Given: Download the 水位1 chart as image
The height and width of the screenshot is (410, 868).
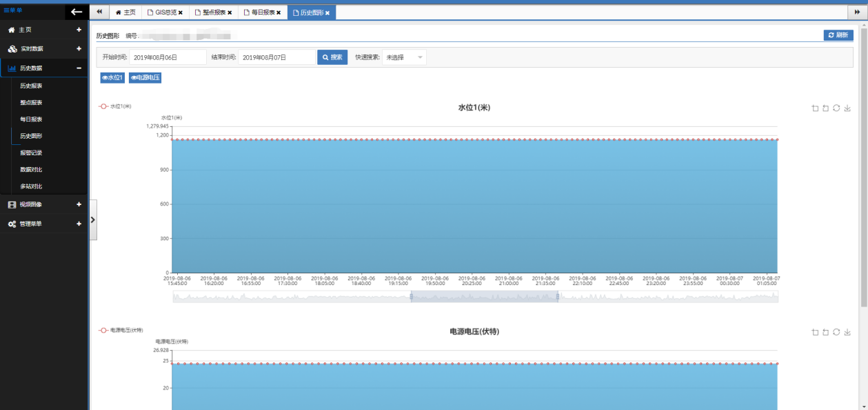Looking at the screenshot, I should point(847,108).
